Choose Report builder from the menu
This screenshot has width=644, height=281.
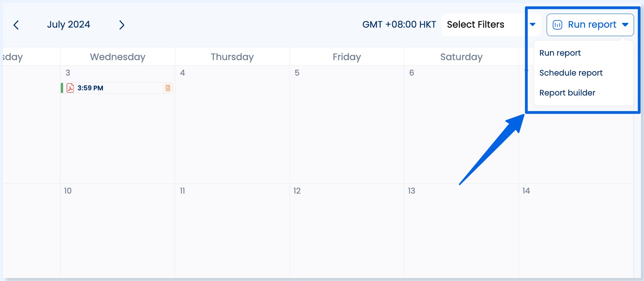(567, 93)
